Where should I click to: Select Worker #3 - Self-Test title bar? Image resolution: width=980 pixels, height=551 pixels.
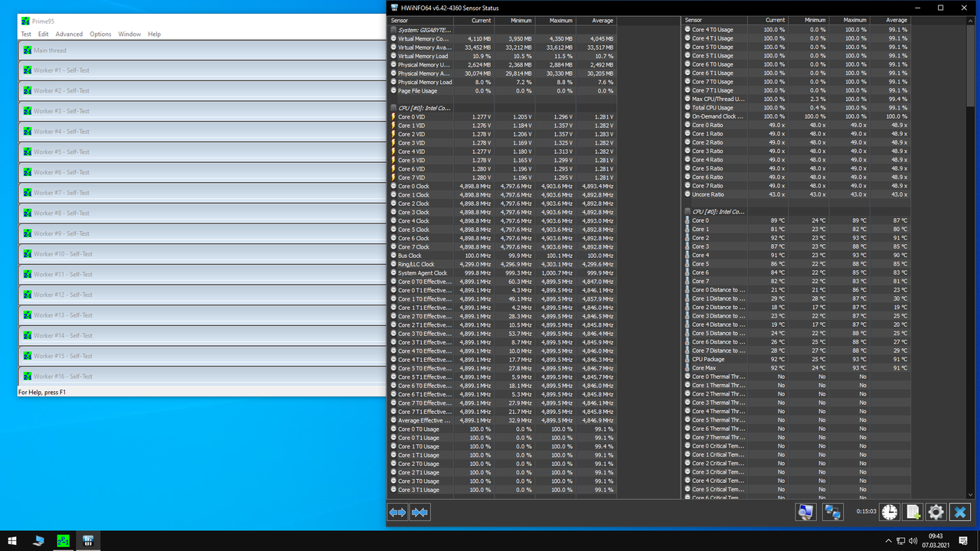click(202, 111)
